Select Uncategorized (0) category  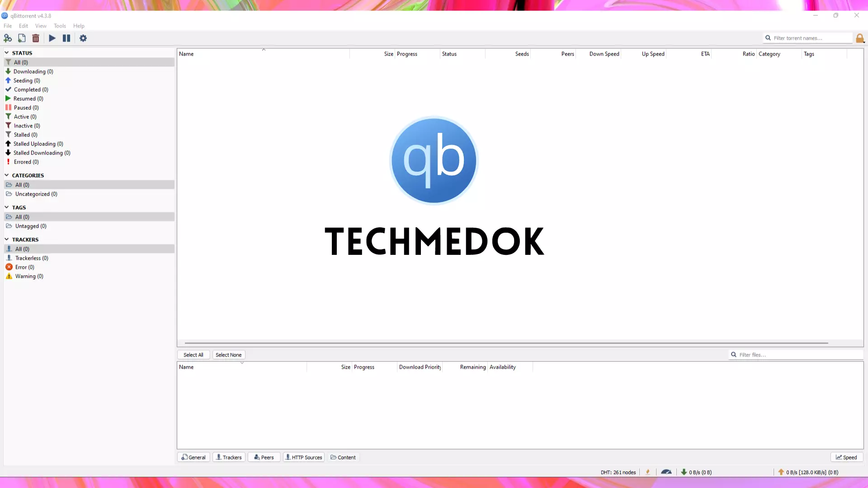89,194
